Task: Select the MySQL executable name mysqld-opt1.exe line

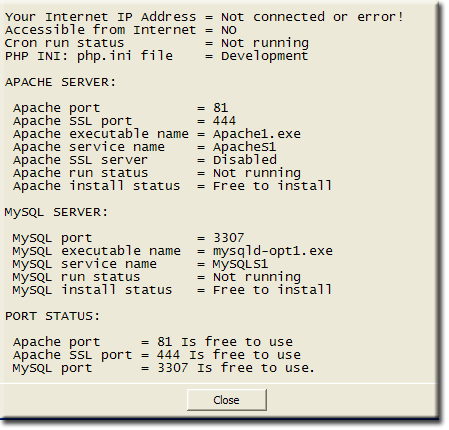Action: click(x=173, y=251)
